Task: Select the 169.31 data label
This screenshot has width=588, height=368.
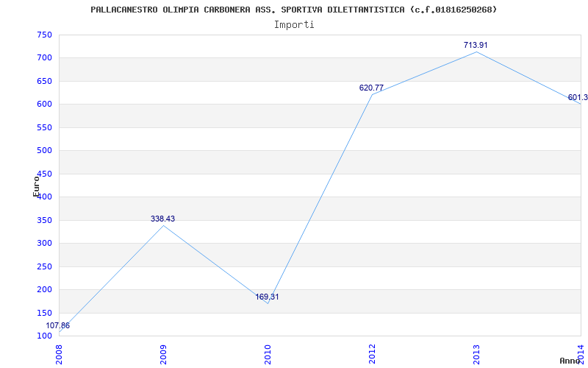Action: click(x=267, y=297)
